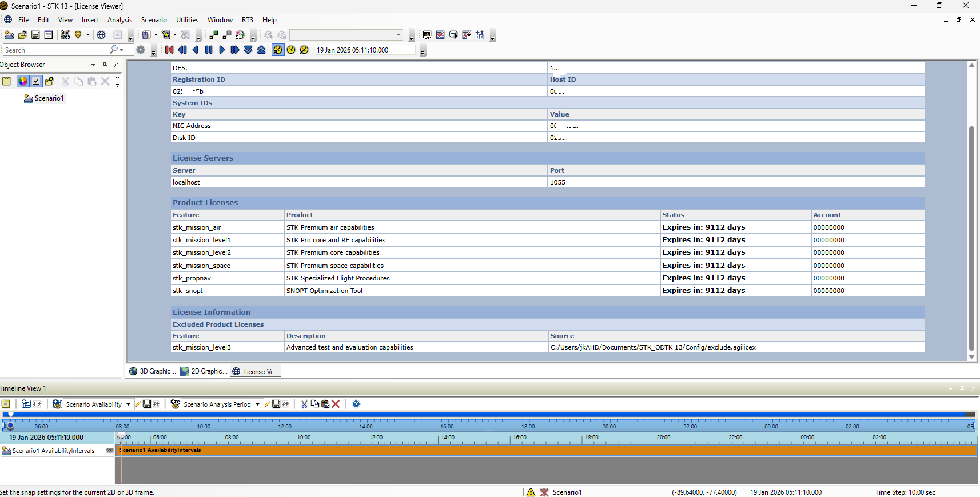Open the RT3 menu
The image size is (980, 497).
pyautogui.click(x=247, y=20)
